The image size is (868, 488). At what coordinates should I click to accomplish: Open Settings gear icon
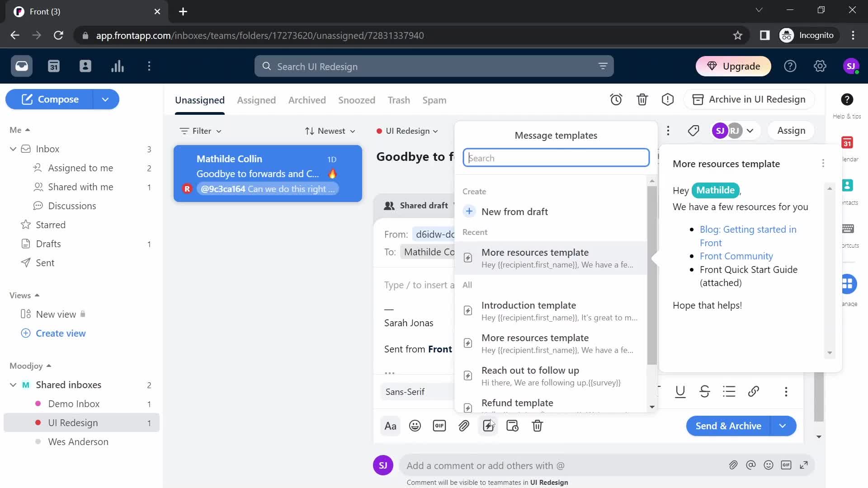click(820, 66)
